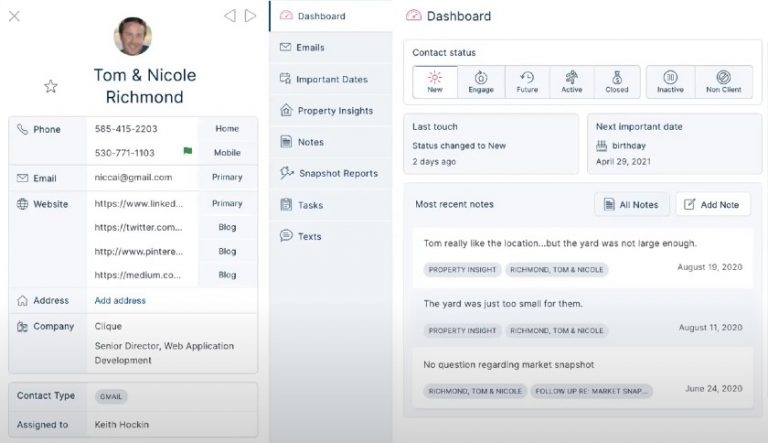This screenshot has width=768, height=443.
Task: Click the All Notes button
Action: point(632,205)
